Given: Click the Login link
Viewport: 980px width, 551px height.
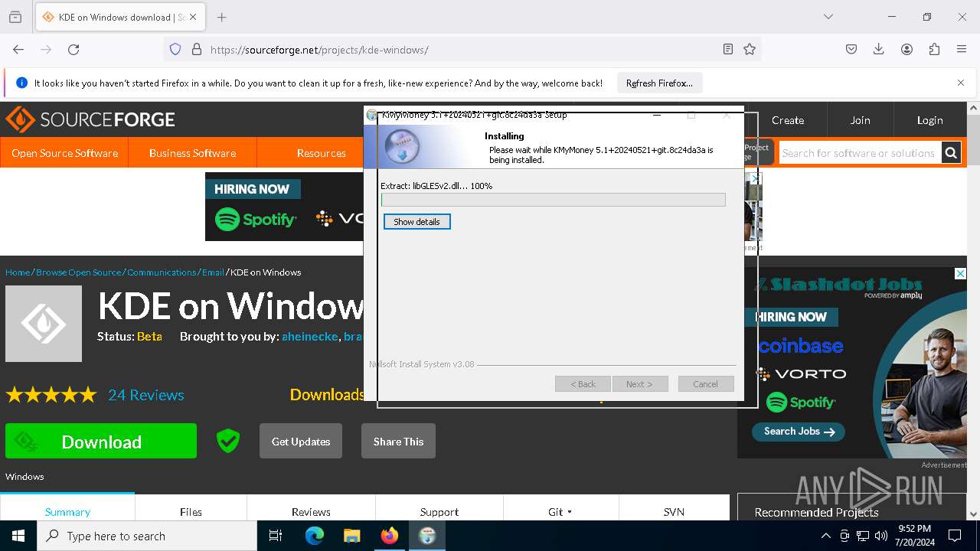Looking at the screenshot, I should 929,120.
